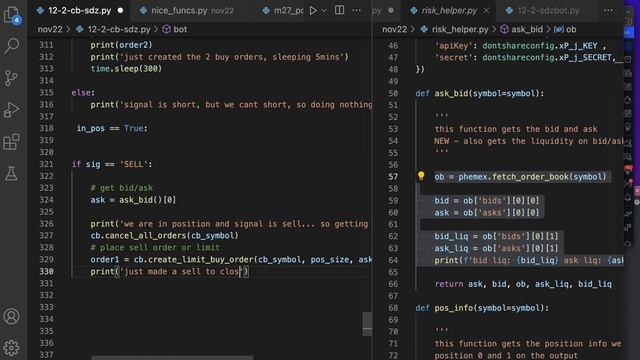Open left editor group more actions
640x360 pixels.
coord(356,10)
